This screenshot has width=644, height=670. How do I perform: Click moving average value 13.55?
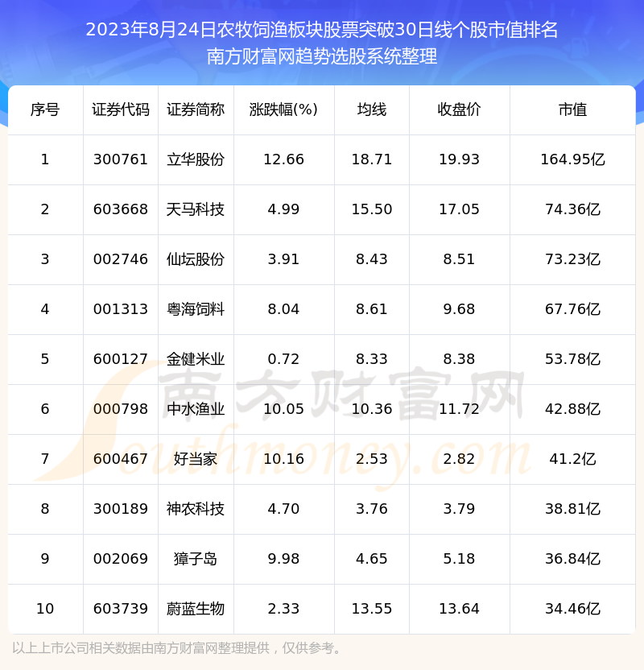click(372, 609)
